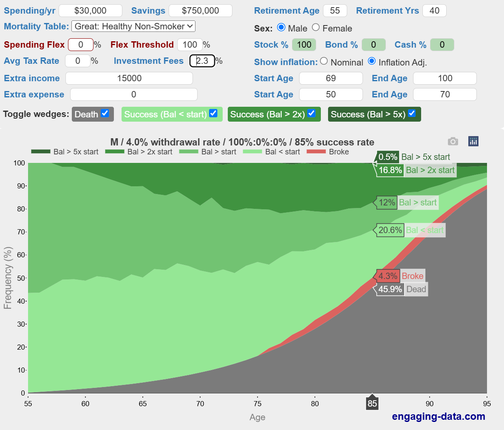
Task: Edit the Bond % allocation field
Action: (374, 45)
